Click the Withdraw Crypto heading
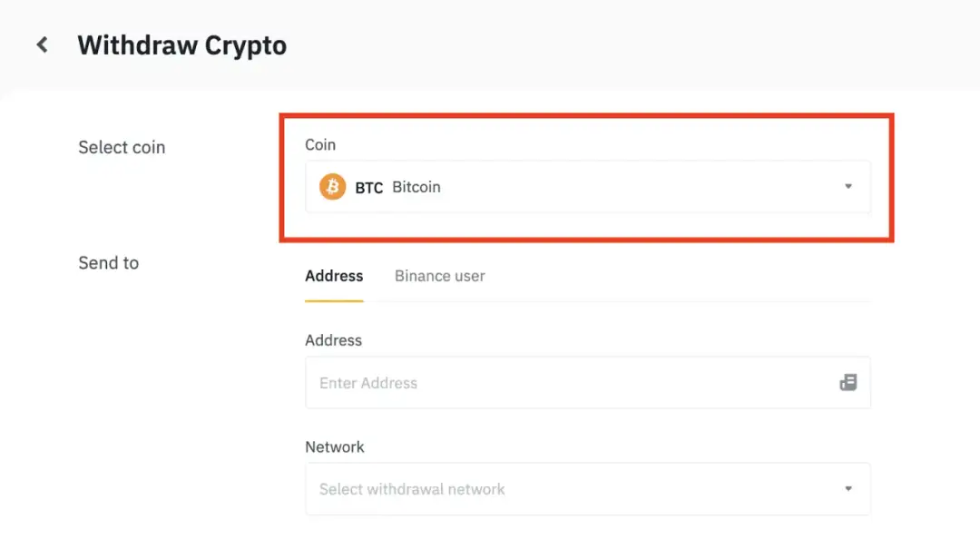This screenshot has height=539, width=980. coord(181,44)
